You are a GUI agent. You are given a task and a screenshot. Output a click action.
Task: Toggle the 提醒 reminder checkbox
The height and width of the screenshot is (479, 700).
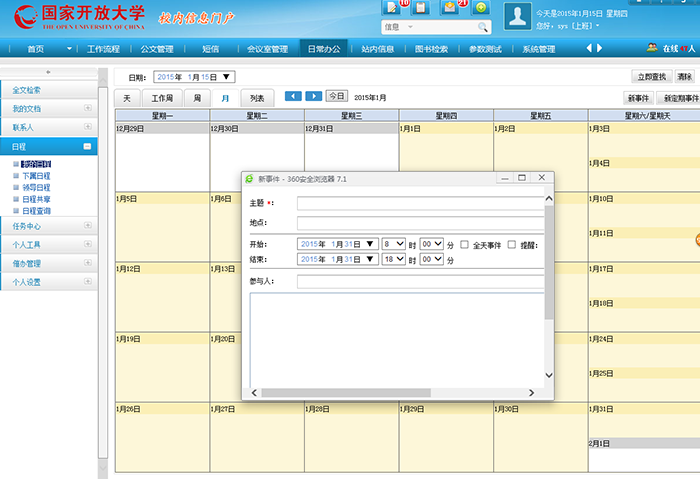(512, 244)
